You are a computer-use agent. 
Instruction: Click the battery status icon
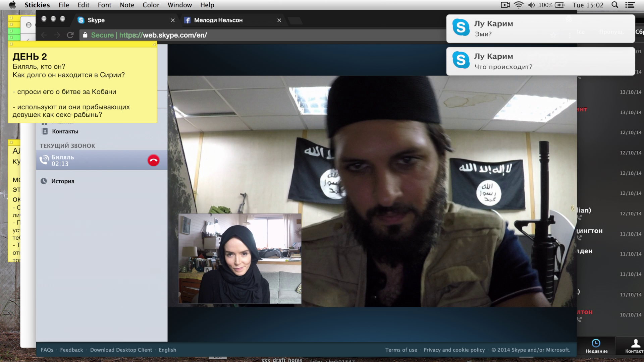(x=560, y=5)
